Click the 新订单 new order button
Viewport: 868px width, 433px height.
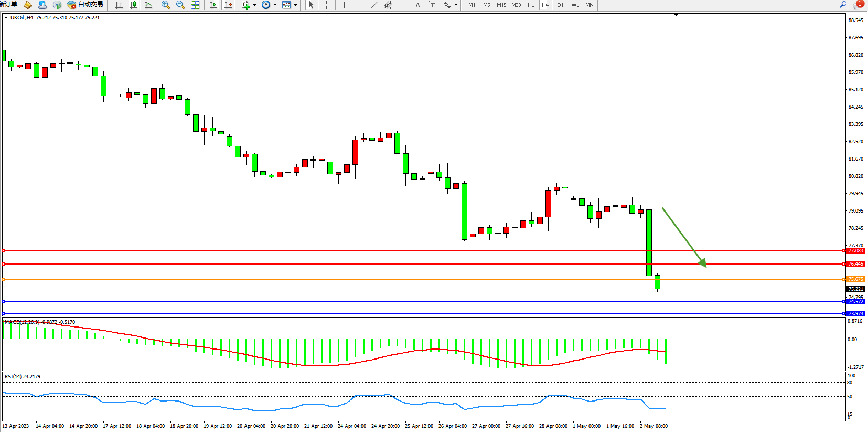[9, 4]
